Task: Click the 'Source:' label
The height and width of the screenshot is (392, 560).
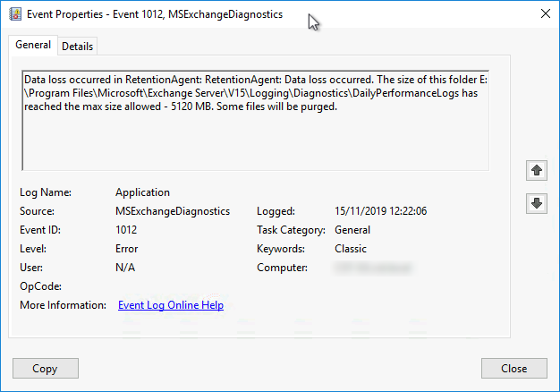Action: (37, 211)
